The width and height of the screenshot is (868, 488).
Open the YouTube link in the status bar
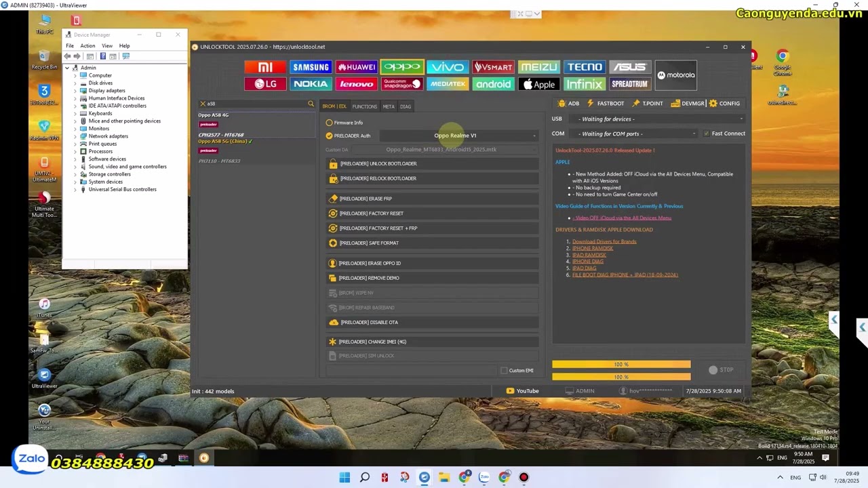(522, 391)
